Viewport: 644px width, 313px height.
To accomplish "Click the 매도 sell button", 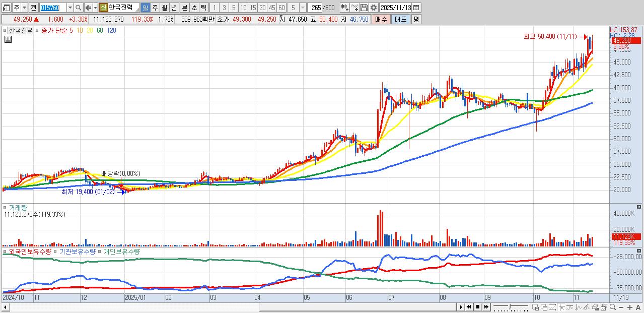I will (x=401, y=19).
